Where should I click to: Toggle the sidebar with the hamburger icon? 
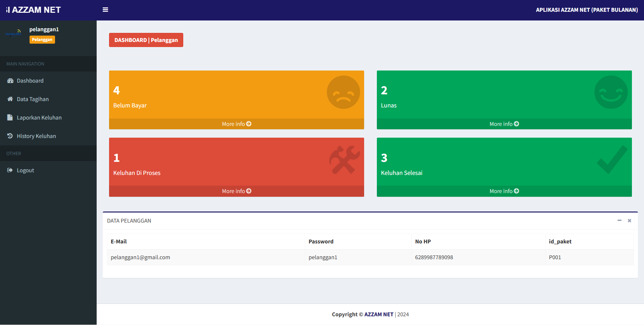point(105,10)
